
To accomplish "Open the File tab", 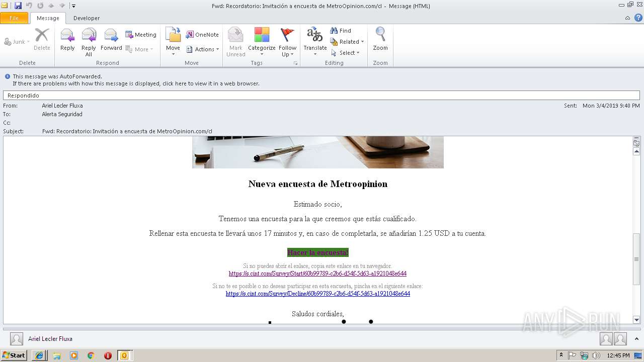I will [x=14, y=18].
